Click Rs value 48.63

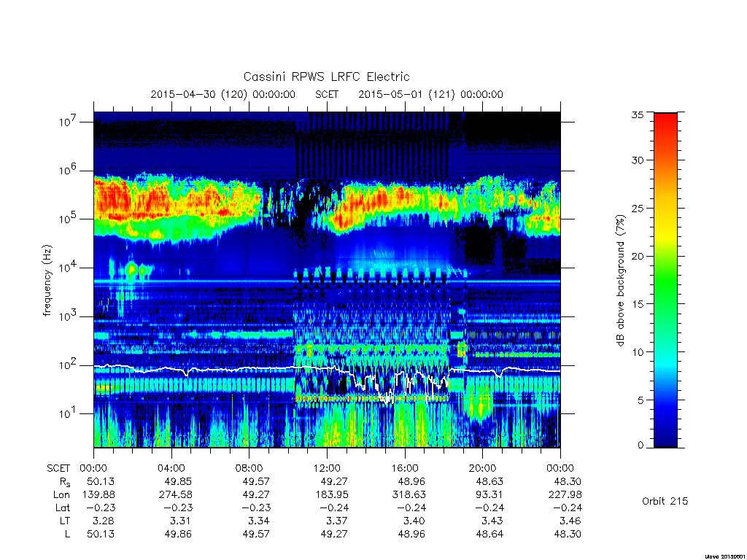(x=489, y=481)
